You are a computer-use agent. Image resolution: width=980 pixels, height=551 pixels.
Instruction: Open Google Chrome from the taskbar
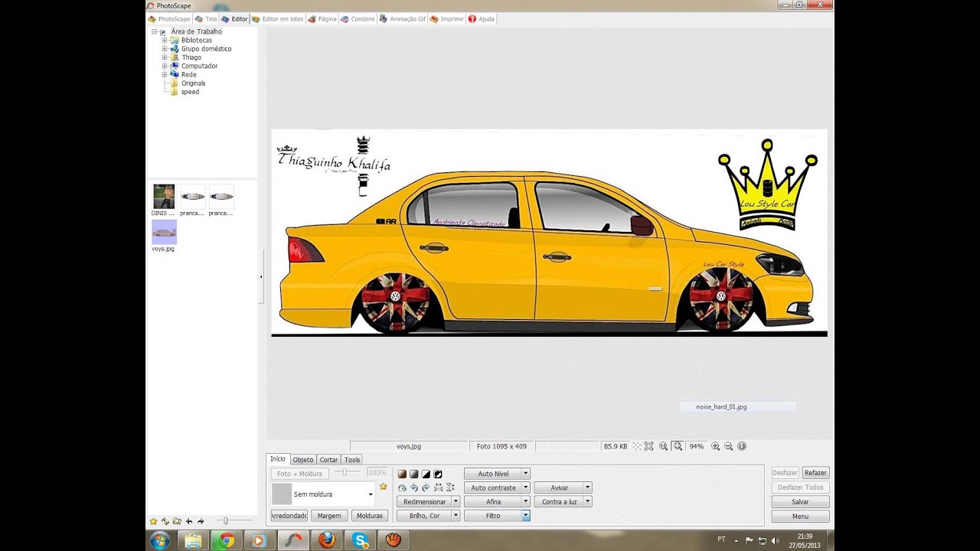pos(227,540)
